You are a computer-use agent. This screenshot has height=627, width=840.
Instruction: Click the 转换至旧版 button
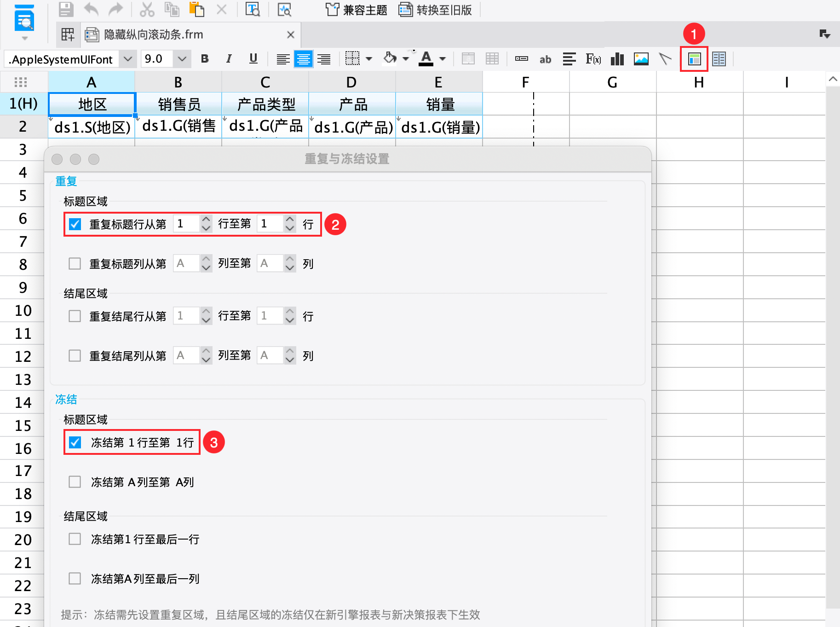pos(435,10)
